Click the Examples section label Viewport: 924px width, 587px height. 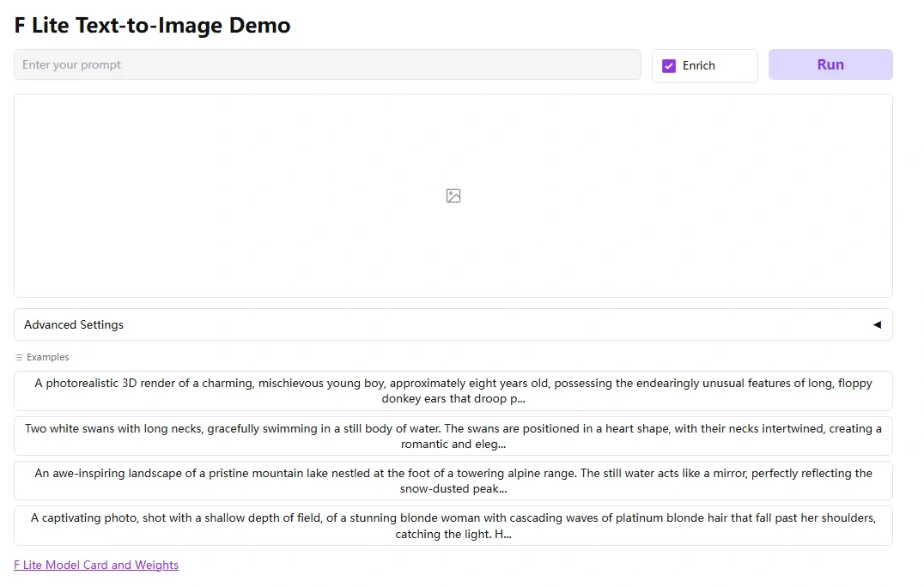pyautogui.click(x=47, y=357)
